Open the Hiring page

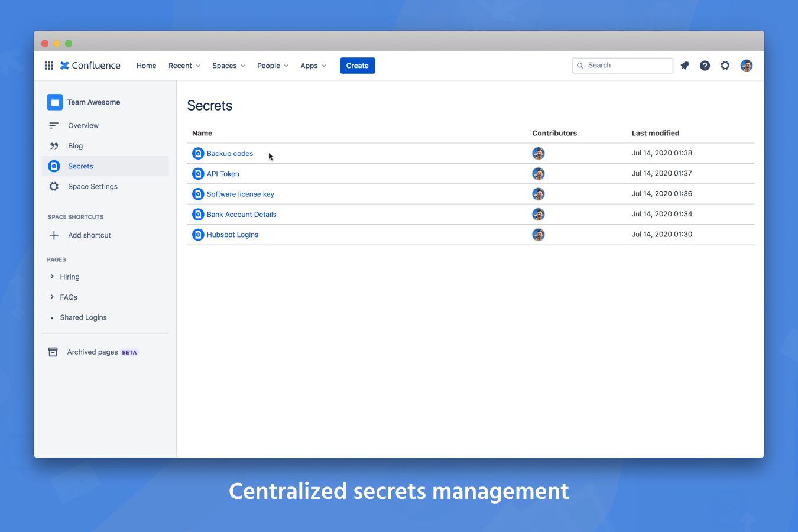click(70, 277)
